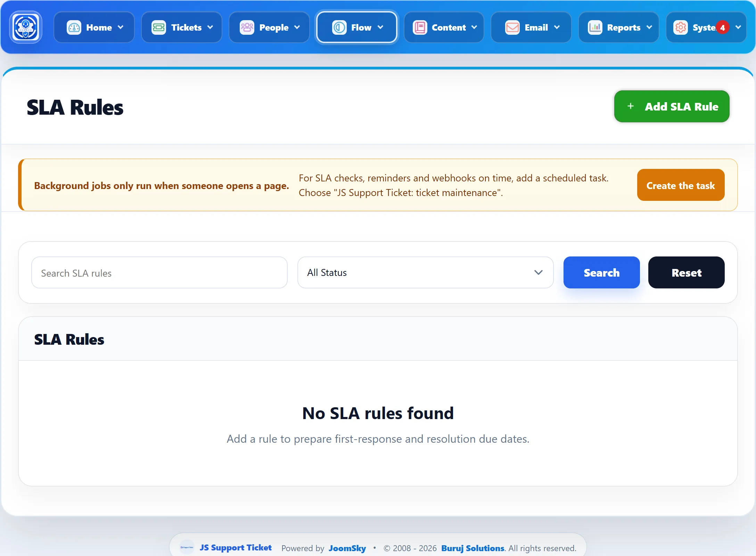
Task: Click the Content book icon
Action: click(420, 27)
